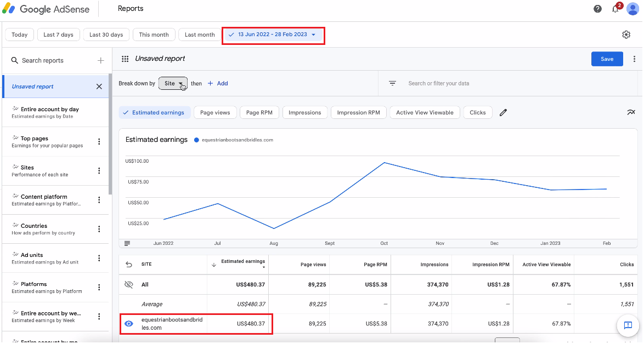Open the account profile avatar
Screen dimensions: 644x344
pos(633,9)
